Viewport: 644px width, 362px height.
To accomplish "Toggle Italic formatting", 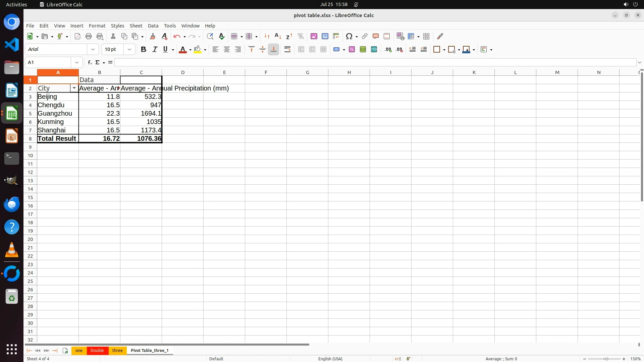I will tap(155, 49).
